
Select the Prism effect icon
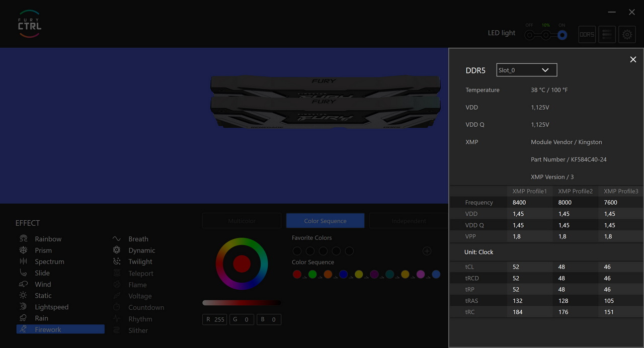[x=23, y=250]
